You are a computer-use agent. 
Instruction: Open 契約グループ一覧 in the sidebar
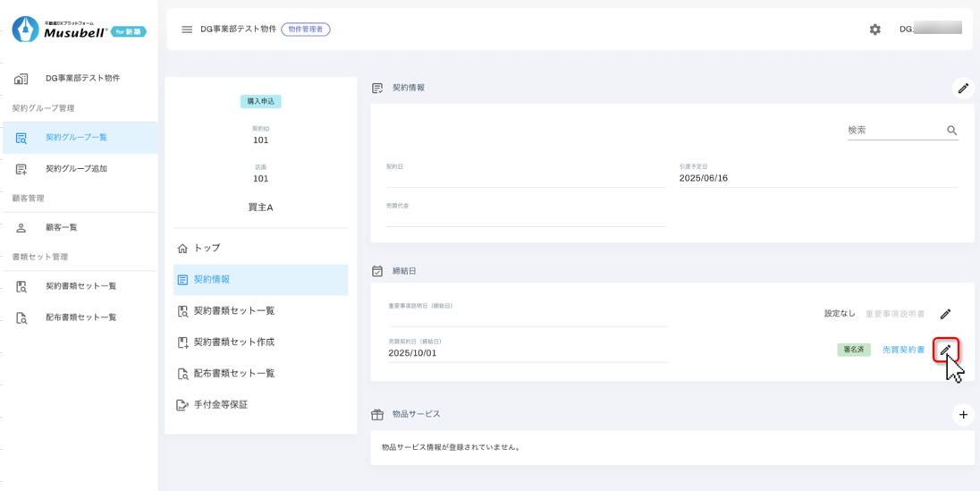[76, 138]
